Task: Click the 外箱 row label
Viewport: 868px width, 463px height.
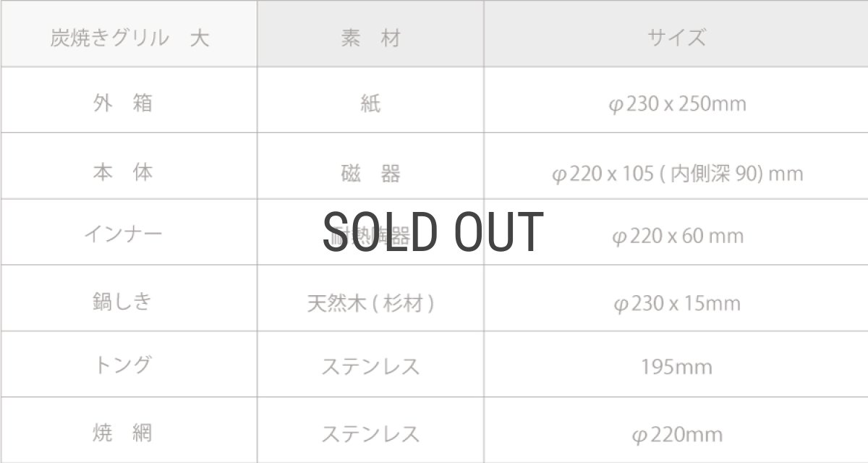Action: coord(123,103)
